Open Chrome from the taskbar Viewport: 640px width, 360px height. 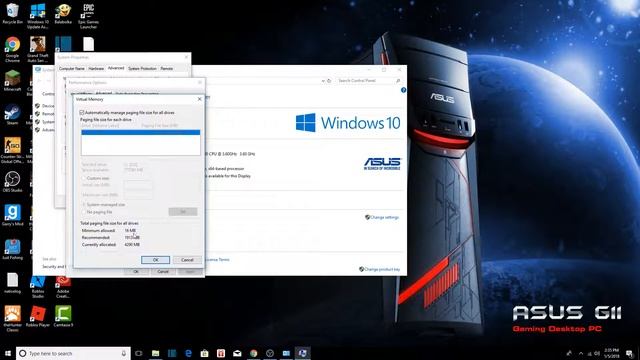pyautogui.click(x=253, y=353)
